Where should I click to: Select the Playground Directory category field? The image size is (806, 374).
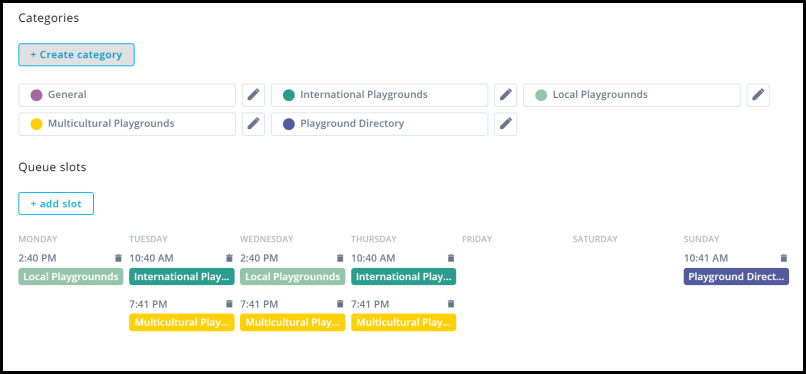[379, 124]
